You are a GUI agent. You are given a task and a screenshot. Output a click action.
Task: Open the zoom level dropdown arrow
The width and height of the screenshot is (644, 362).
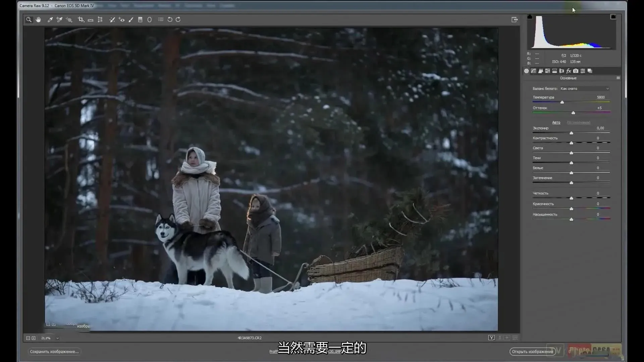click(57, 338)
